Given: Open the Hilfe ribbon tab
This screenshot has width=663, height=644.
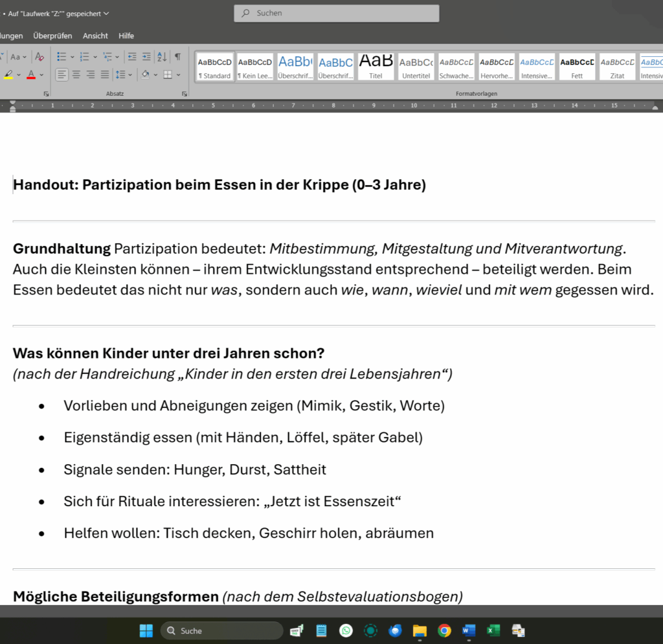Looking at the screenshot, I should pos(126,36).
